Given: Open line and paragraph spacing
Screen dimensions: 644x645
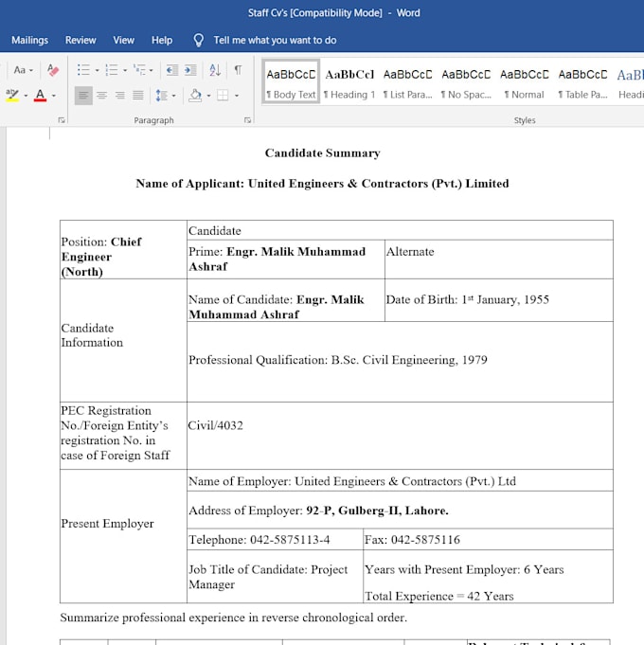Looking at the screenshot, I should pos(161,96).
